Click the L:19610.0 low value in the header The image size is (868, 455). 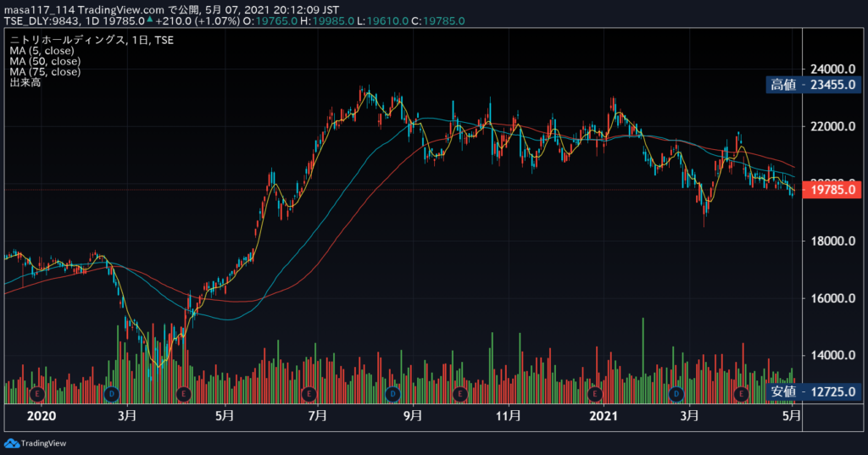tap(382, 21)
